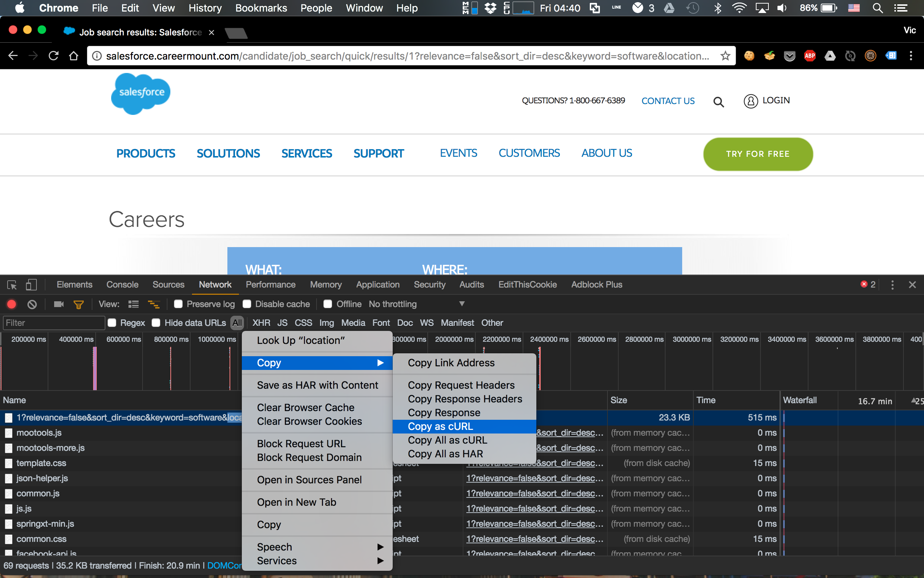Screen dimensions: 924x578
Task: Enable the Preserve log checkbox
Action: point(178,304)
